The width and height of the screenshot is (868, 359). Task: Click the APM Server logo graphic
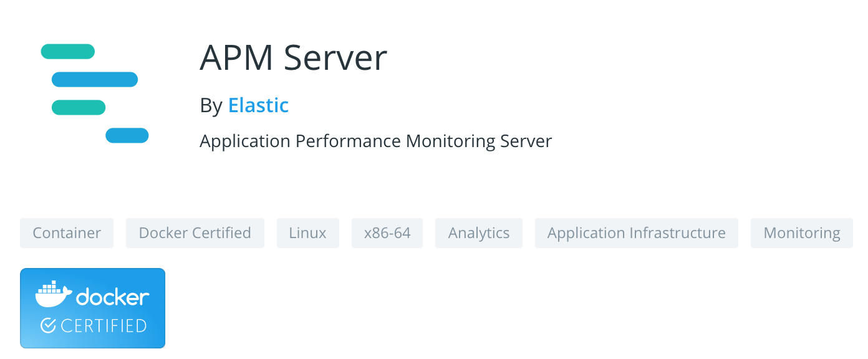coord(94,93)
